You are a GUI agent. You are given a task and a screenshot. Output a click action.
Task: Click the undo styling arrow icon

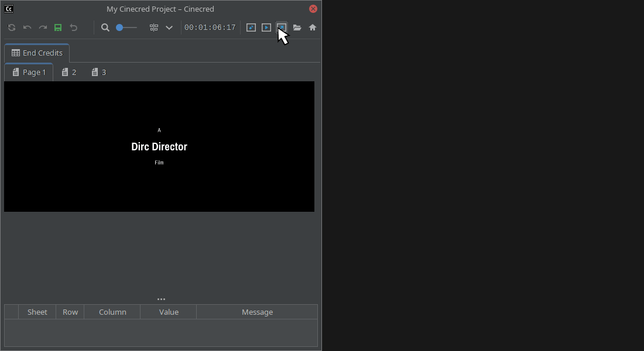pos(27,27)
